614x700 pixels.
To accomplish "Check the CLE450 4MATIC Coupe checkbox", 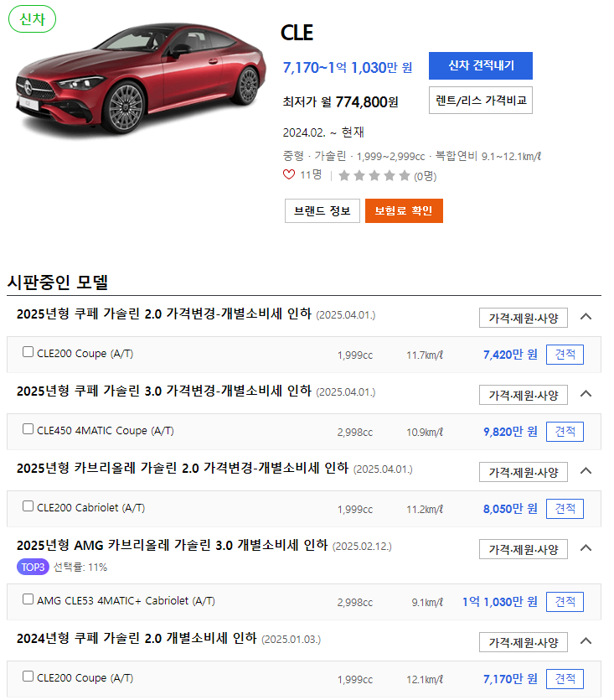I will pos(28,429).
